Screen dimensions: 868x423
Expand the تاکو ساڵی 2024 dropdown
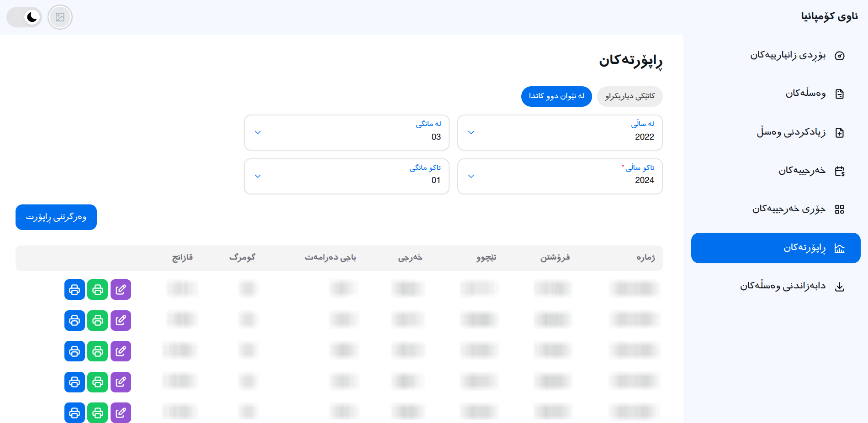coord(560,176)
